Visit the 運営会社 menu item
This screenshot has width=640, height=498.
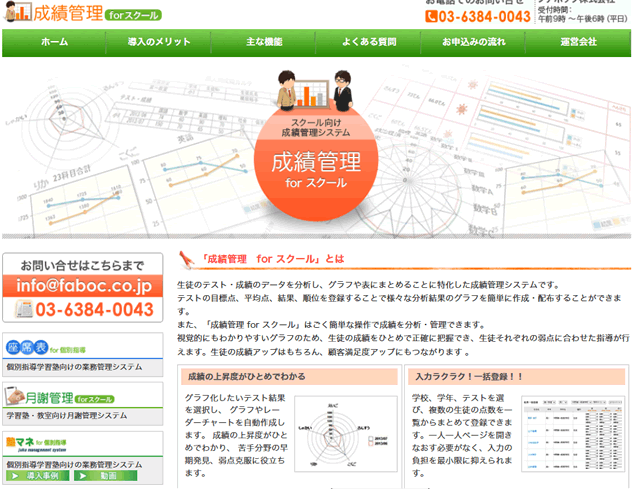point(578,42)
